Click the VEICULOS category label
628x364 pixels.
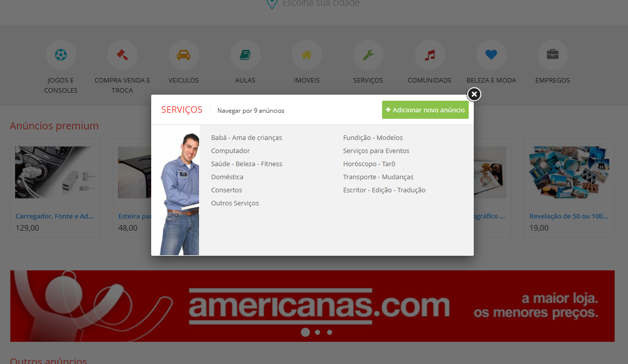[x=184, y=80]
